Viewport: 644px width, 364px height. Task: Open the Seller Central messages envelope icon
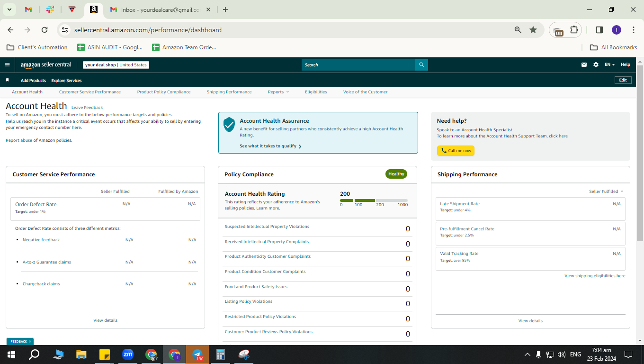tap(584, 65)
